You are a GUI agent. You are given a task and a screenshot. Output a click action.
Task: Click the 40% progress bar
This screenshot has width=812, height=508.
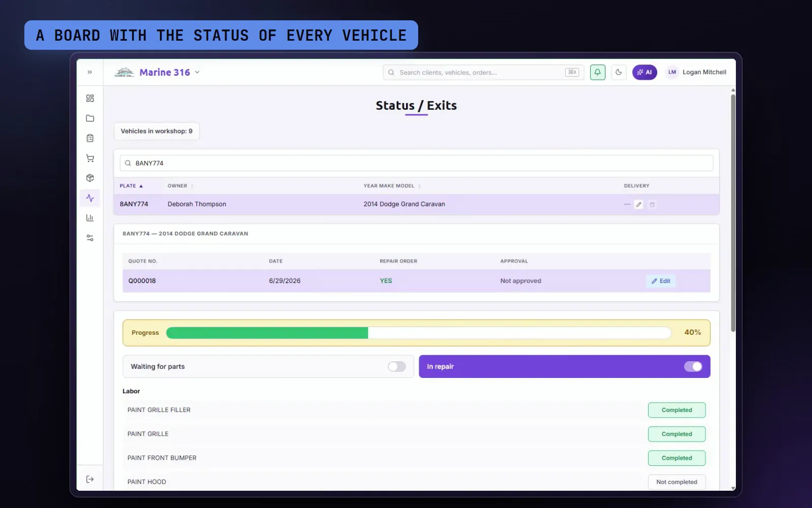click(418, 333)
